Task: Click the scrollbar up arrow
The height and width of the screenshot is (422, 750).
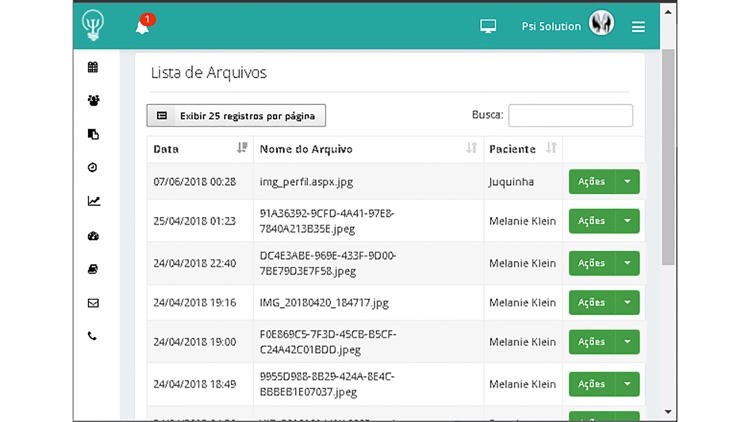Action: point(668,12)
